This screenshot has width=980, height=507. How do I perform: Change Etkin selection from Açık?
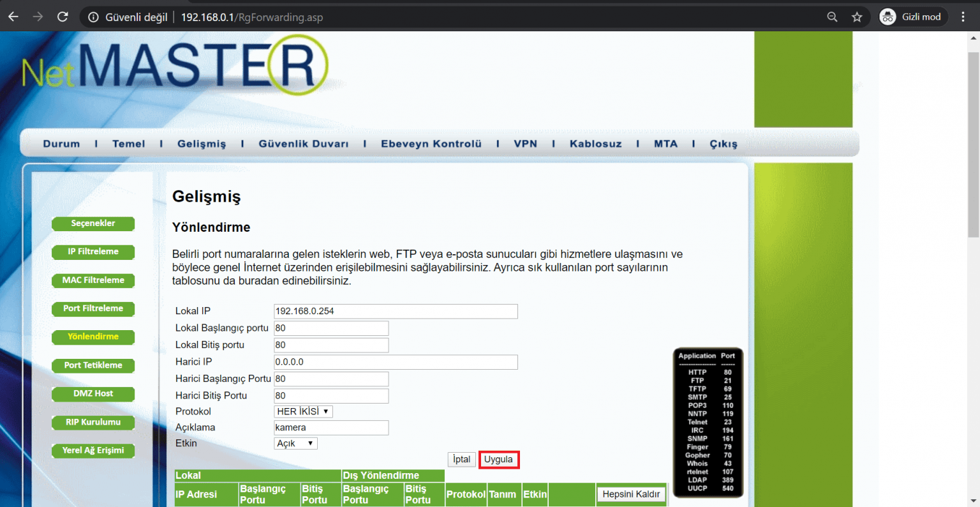(295, 443)
